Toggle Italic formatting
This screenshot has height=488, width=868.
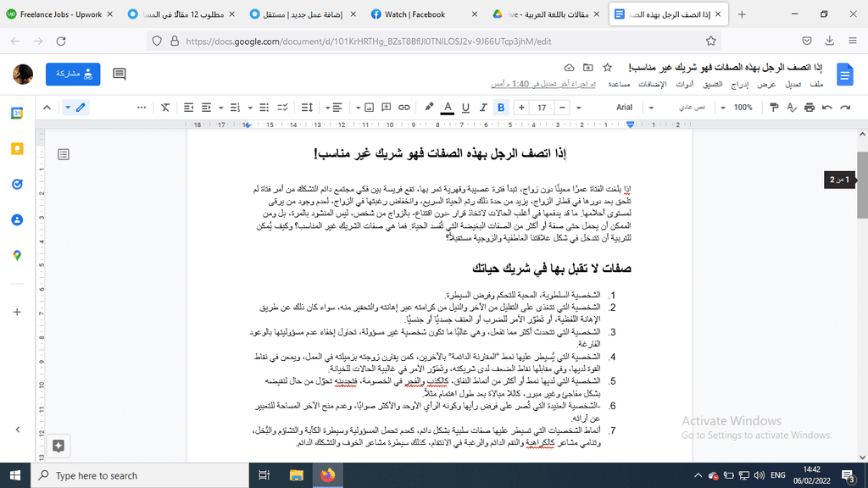coord(482,108)
